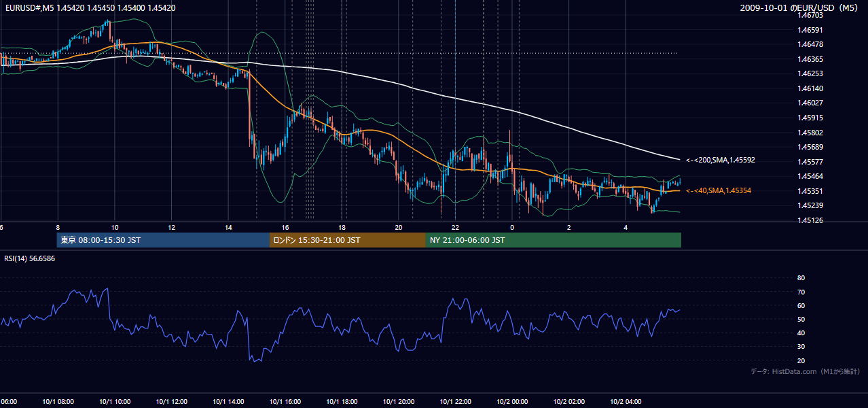Click price axis value 1.46253

(810, 73)
